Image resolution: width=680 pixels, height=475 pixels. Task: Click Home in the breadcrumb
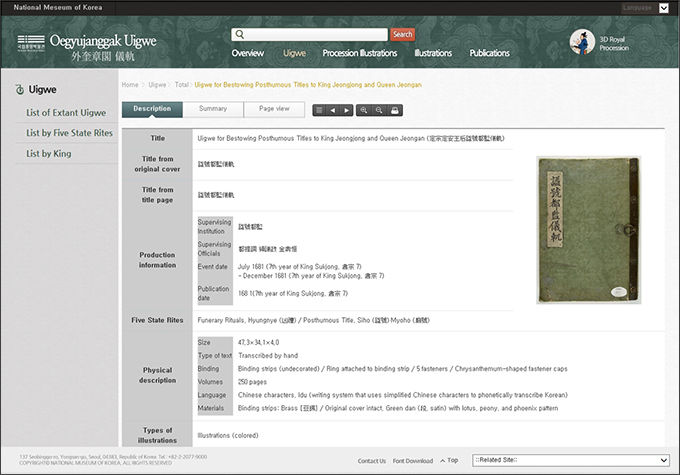(130, 85)
